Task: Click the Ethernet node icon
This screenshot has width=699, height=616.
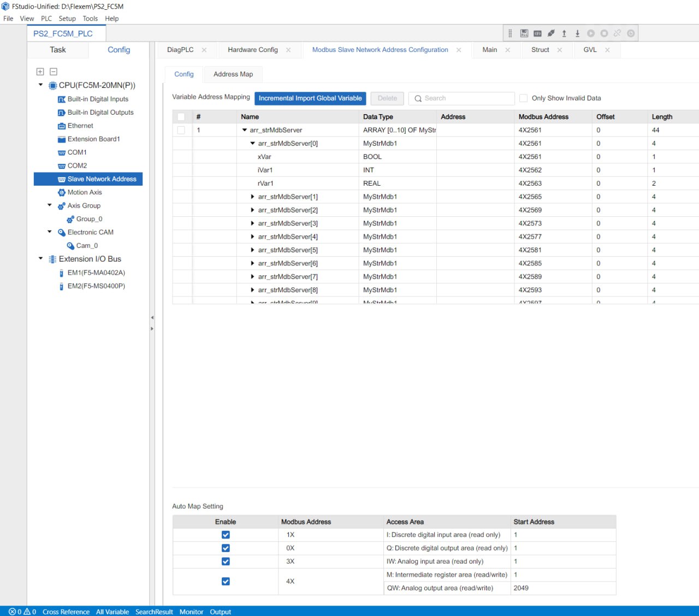Action: (62, 126)
